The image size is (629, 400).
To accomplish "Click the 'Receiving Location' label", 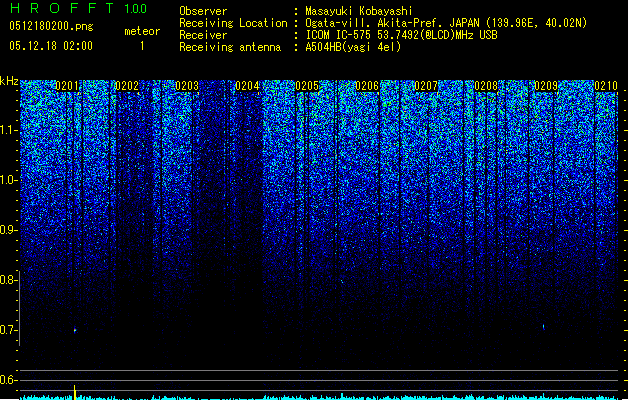I will [x=233, y=23].
